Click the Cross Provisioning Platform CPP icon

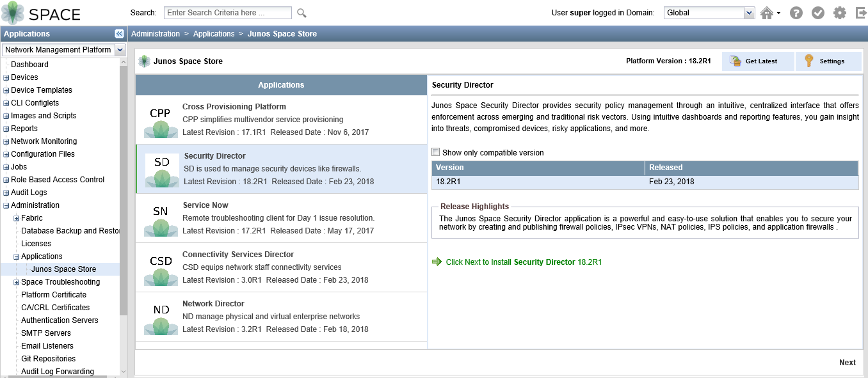click(161, 122)
